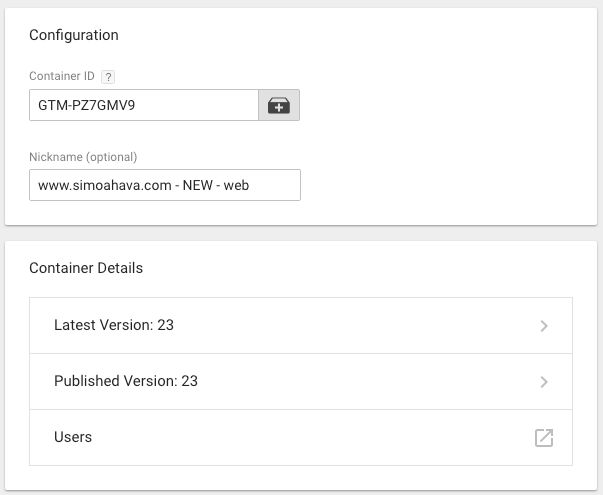Select the Users row label

73,437
